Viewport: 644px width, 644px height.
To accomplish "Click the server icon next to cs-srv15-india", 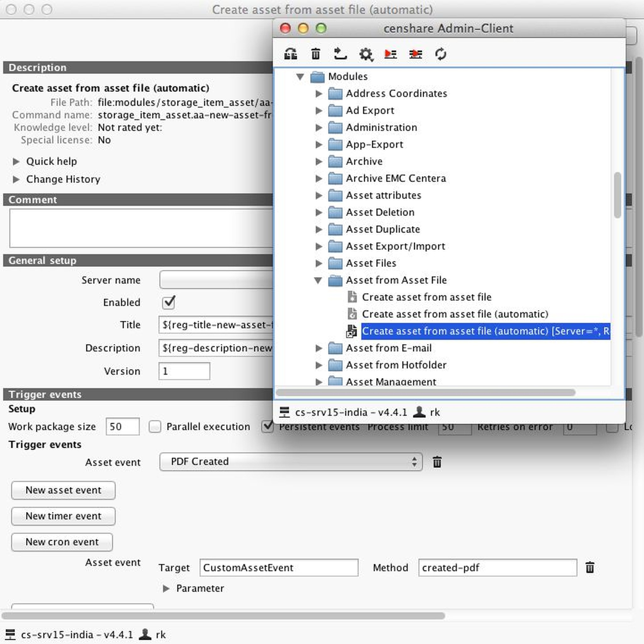I will pos(285,412).
